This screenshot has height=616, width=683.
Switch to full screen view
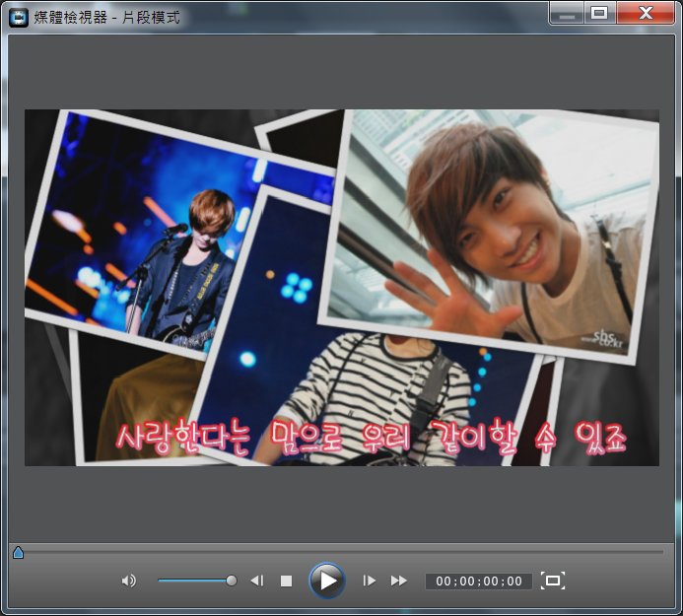tap(553, 581)
